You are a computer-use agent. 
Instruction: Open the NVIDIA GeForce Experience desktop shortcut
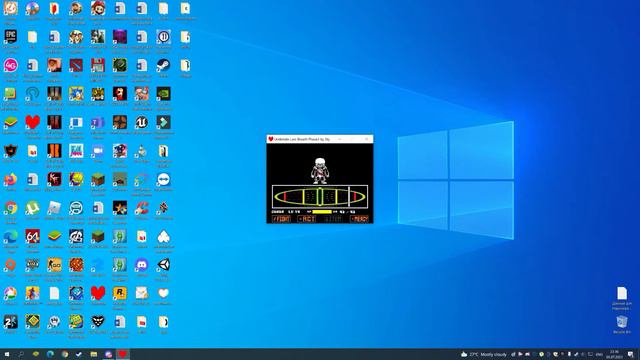[x=163, y=94]
